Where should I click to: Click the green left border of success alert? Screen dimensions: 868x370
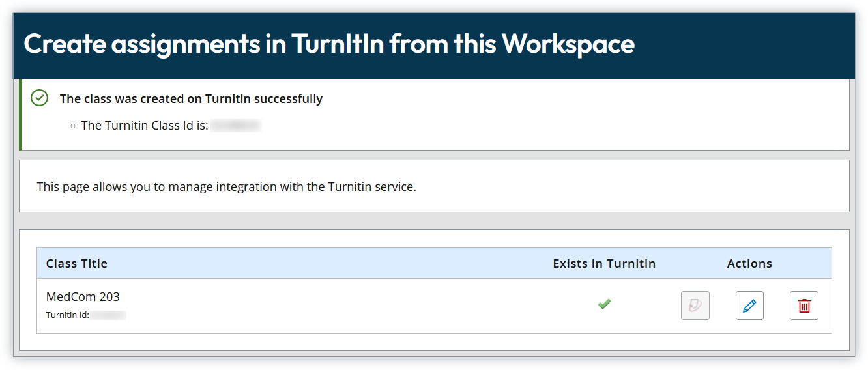(21, 115)
